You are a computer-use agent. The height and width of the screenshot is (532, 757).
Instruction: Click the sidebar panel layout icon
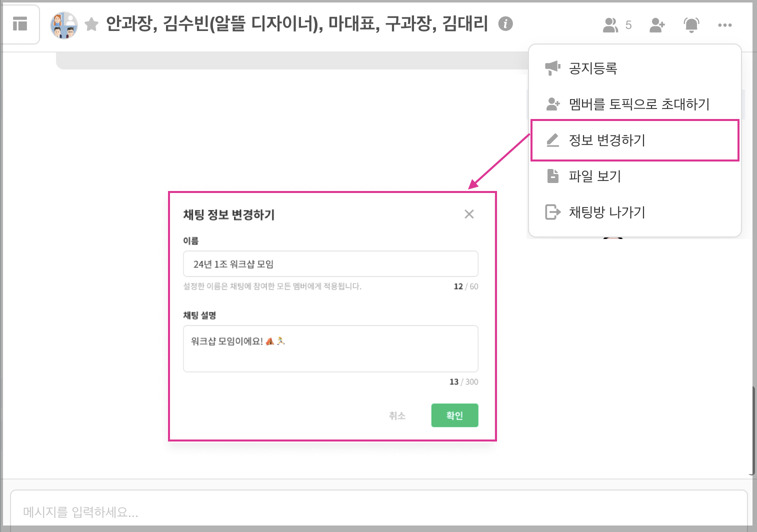tap(20, 24)
